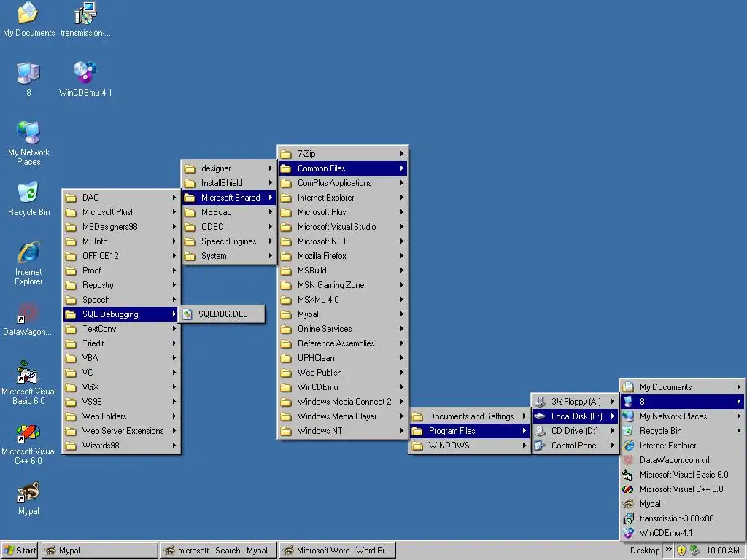Choose Microsoft Visual C++ 6.0 in Desktop menu
This screenshot has width=747, height=560.
[682, 489]
